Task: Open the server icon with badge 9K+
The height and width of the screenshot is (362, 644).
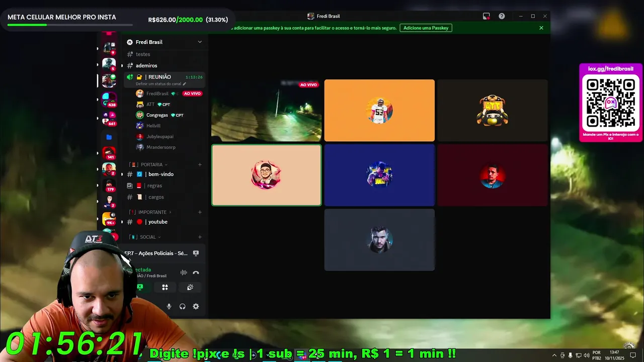Action: (x=109, y=219)
